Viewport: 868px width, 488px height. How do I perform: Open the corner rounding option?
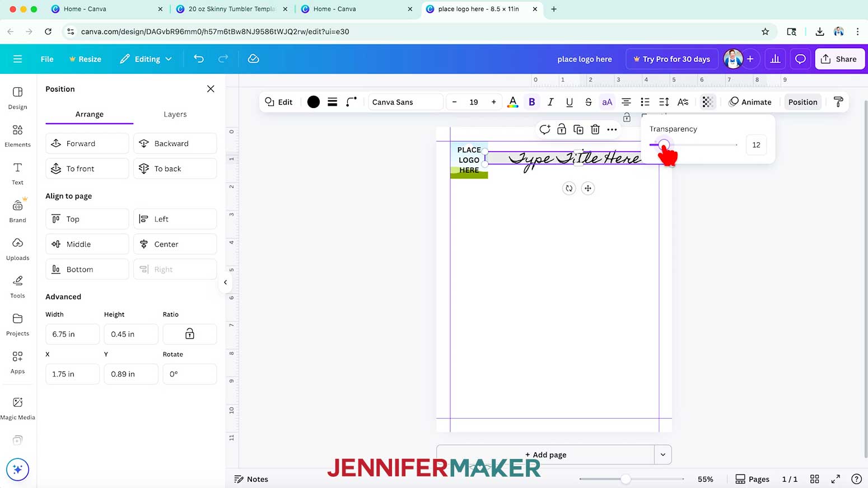click(351, 102)
